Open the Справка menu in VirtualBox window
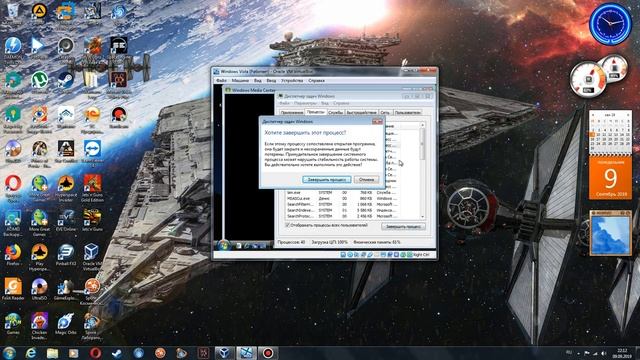The width and height of the screenshot is (640, 360). (x=316, y=81)
